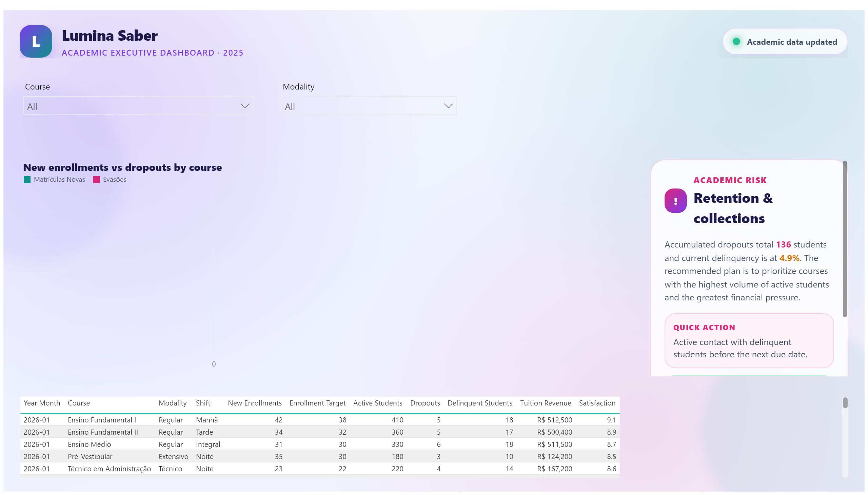Sort table by New Enrollments column header
Image resolution: width=868 pixels, height=495 pixels.
[255, 403]
